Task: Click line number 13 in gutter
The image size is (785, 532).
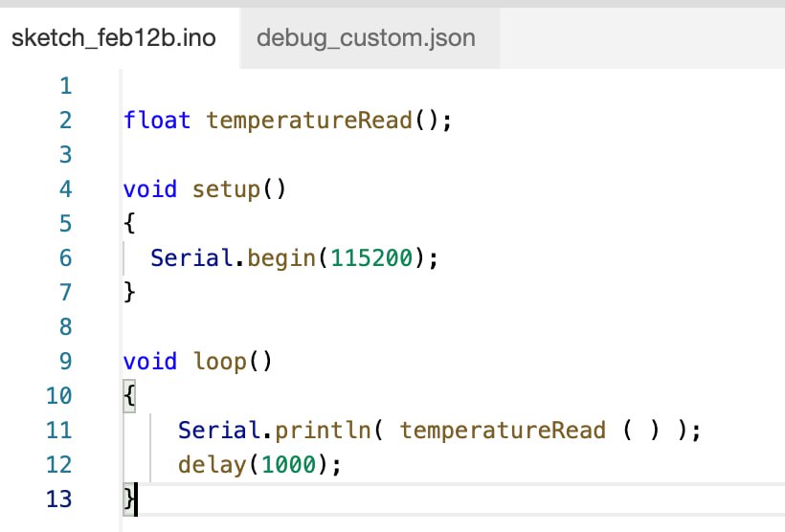Action: 59,499
